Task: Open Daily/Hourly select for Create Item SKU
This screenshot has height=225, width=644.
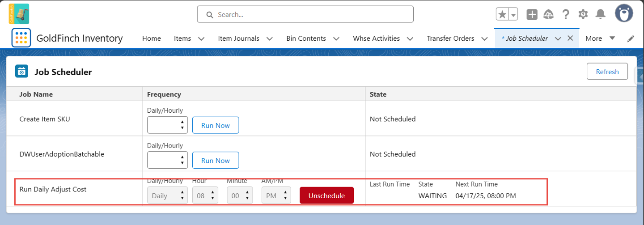Action: (167, 125)
